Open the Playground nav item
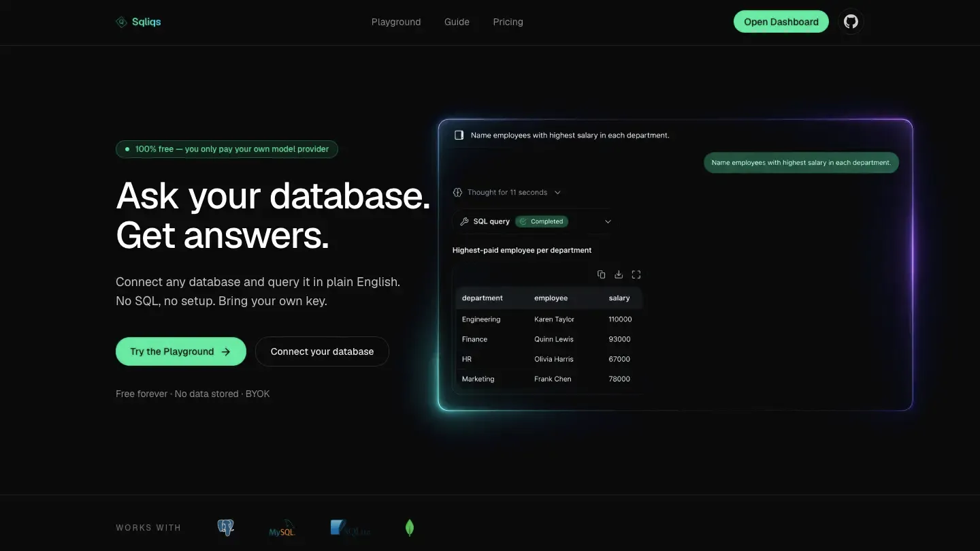This screenshot has height=551, width=980. (x=396, y=22)
